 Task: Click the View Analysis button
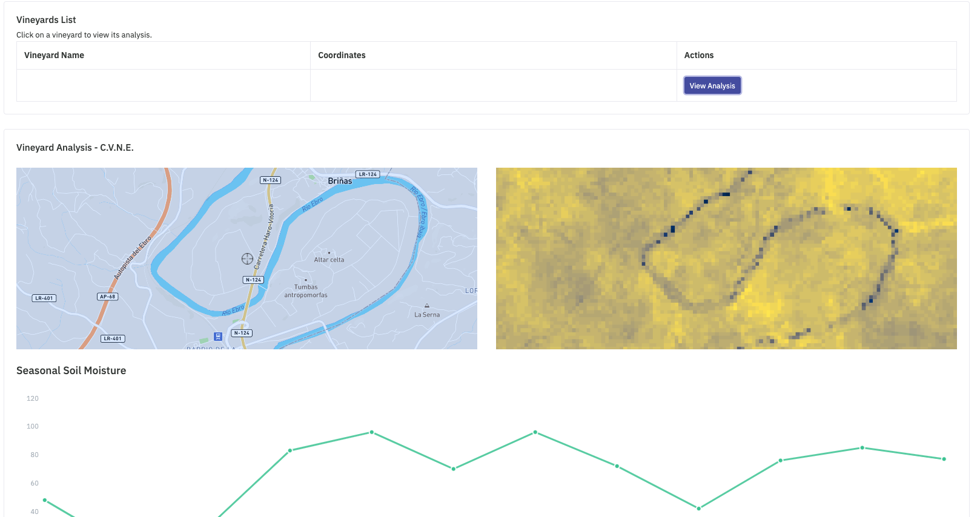(712, 85)
